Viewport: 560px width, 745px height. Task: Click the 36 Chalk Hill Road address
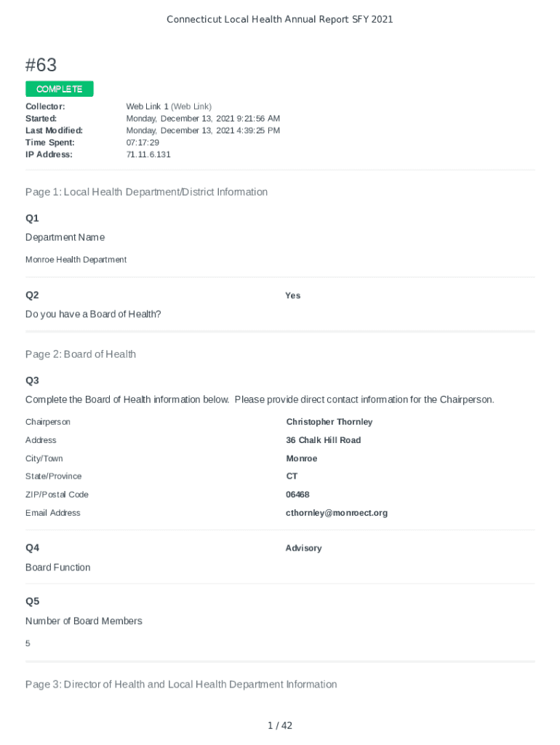click(324, 440)
